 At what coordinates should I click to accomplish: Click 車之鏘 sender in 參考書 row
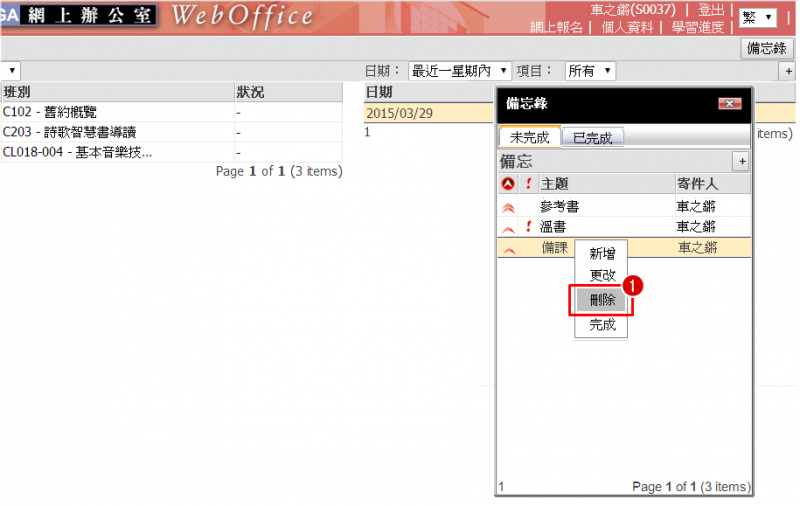(x=696, y=207)
